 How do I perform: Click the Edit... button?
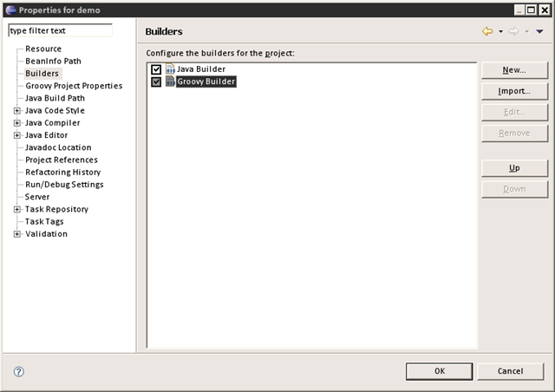point(514,112)
